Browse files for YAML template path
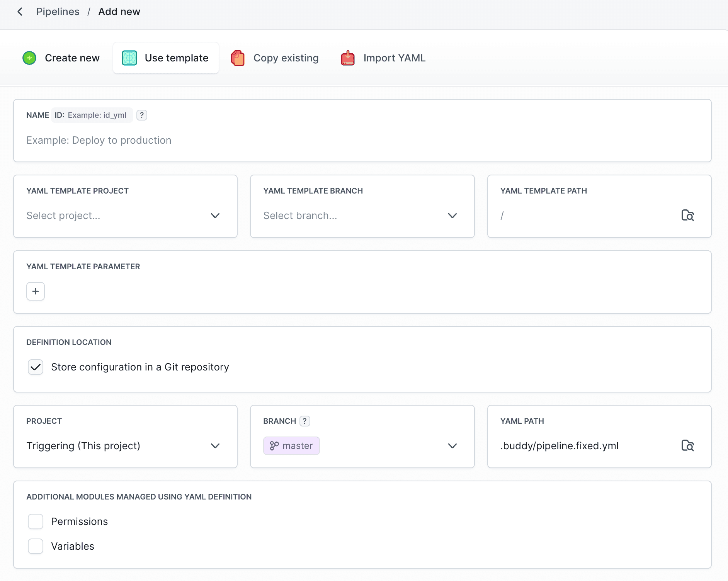The image size is (728, 581). [687, 216]
